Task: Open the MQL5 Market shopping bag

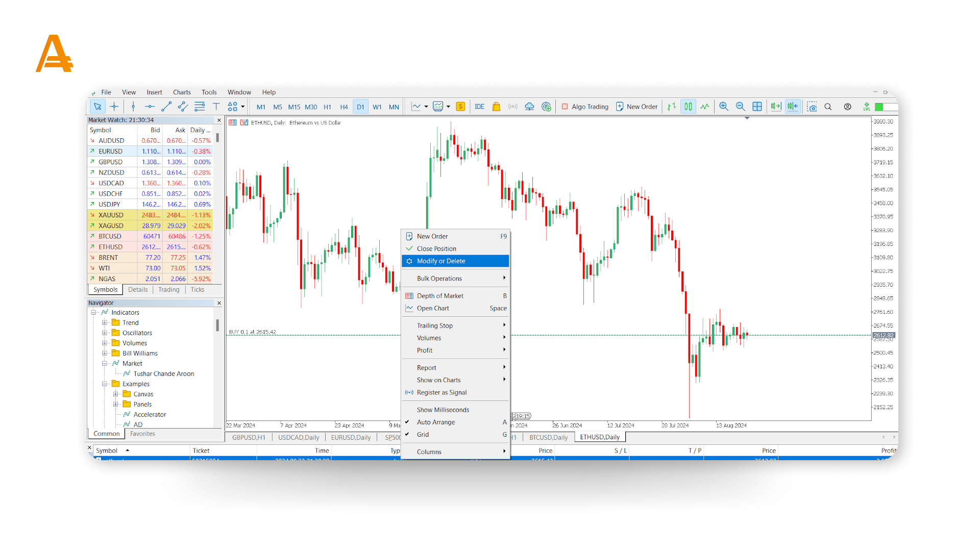Action: [x=496, y=107]
